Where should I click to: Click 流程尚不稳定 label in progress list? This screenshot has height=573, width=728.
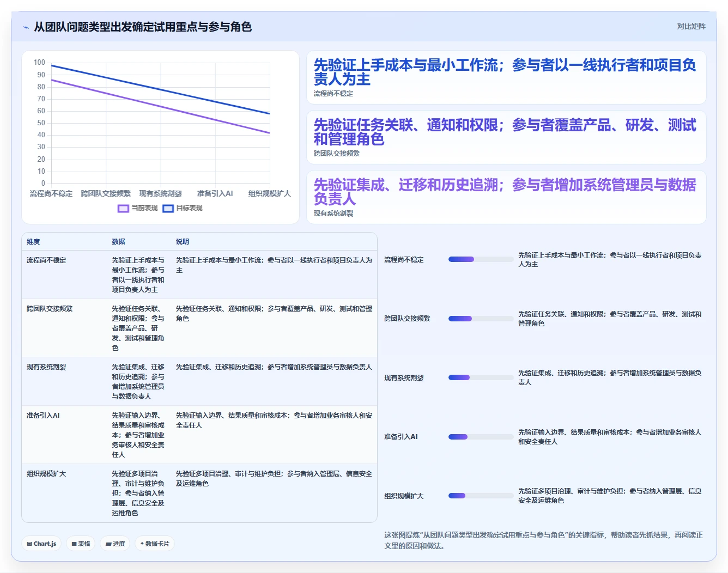(404, 260)
